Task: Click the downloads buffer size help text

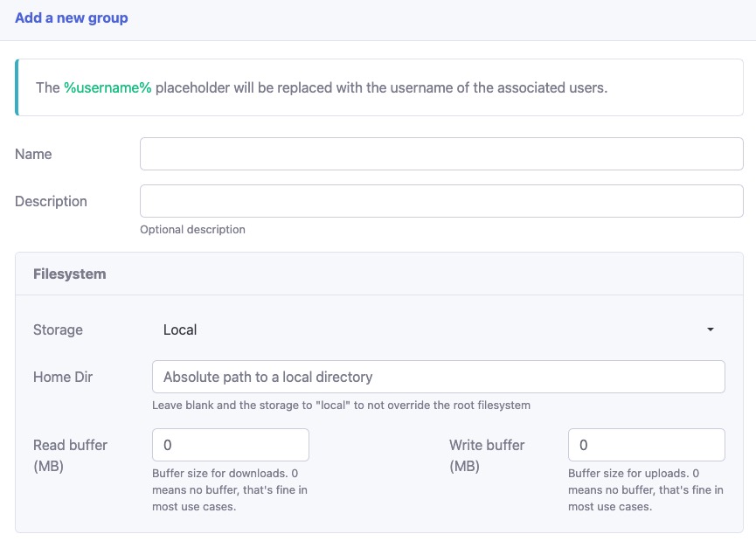Action: coord(230,489)
